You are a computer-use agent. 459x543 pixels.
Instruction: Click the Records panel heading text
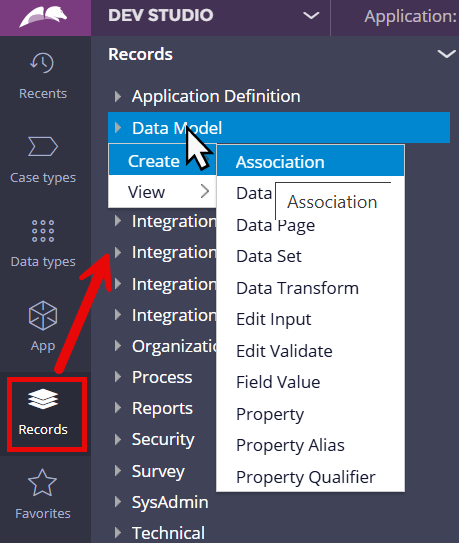140,54
